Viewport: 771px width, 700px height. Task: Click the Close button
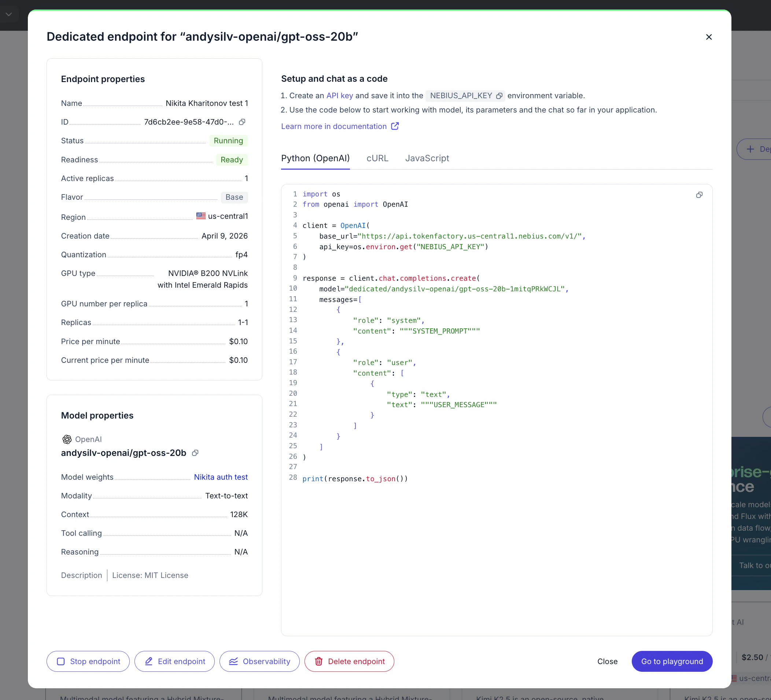607,662
